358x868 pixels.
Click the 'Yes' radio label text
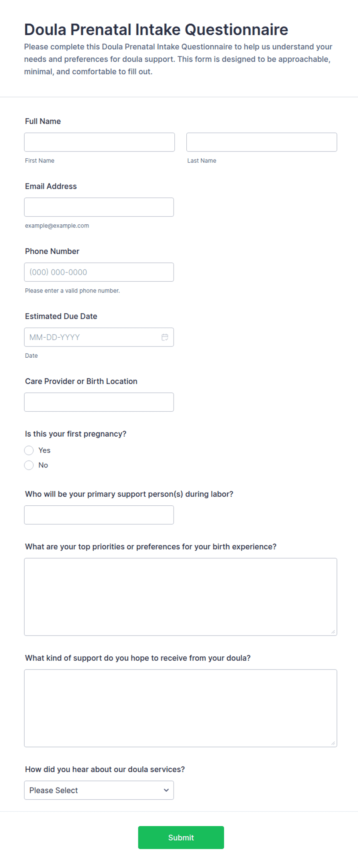click(x=44, y=450)
